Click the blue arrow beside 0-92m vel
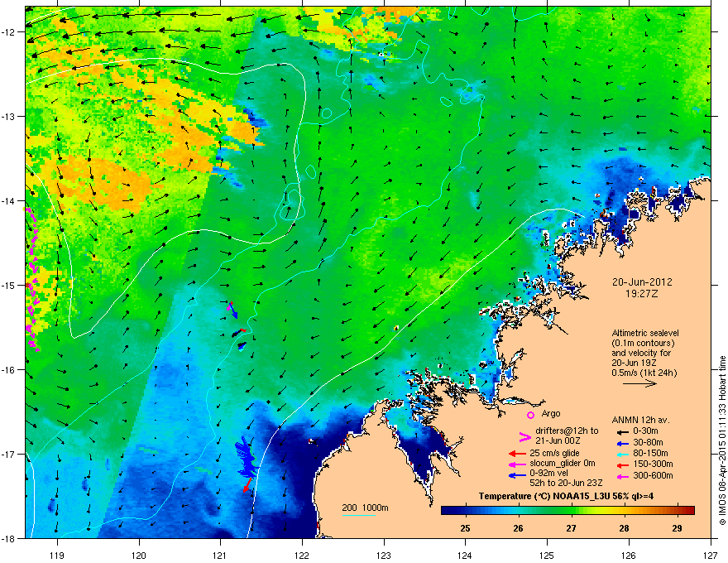The image size is (728, 563). [517, 475]
